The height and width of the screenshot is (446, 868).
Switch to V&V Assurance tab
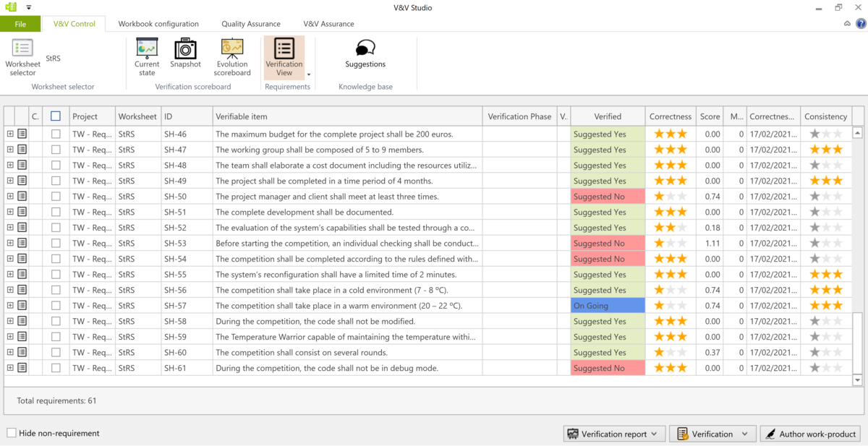point(328,24)
